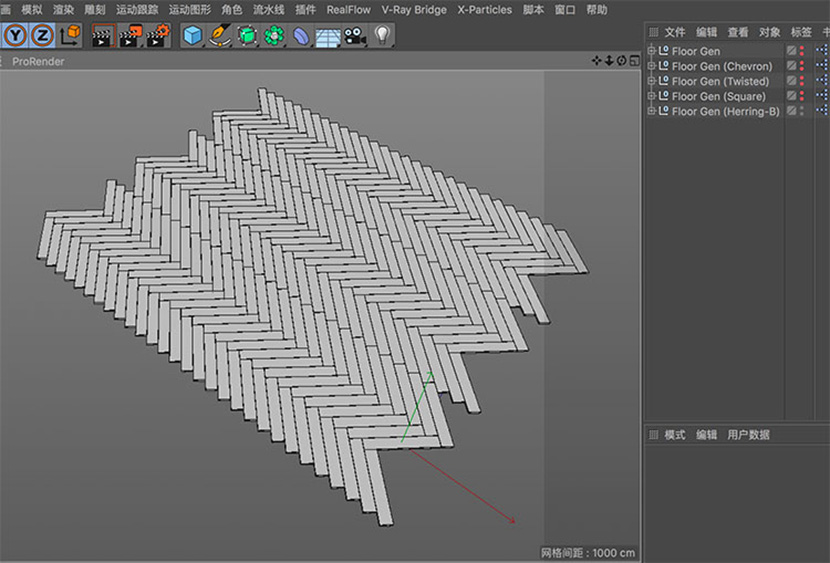Toggle editor visibility dot for Floor Gen (Square)

point(801,93)
